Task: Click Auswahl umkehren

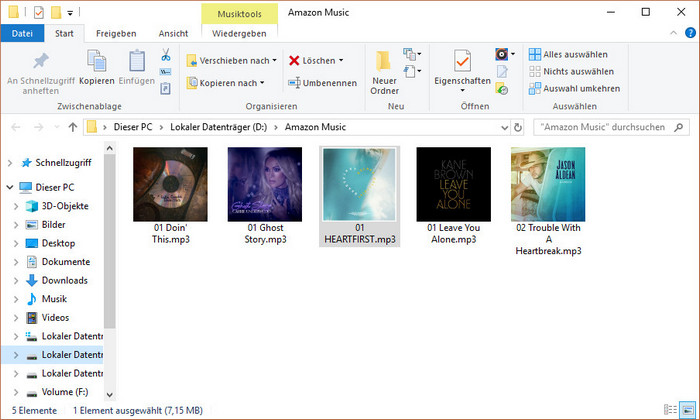Action: coord(575,88)
